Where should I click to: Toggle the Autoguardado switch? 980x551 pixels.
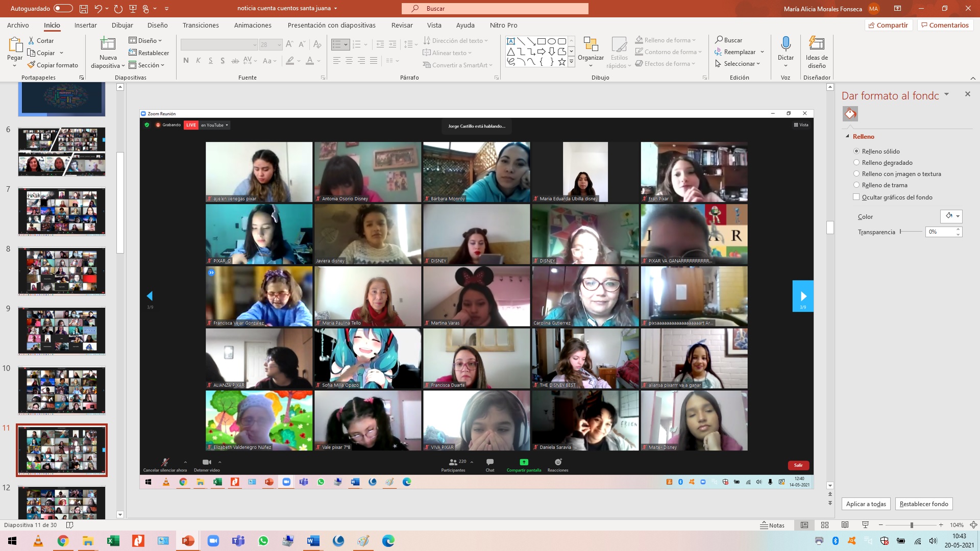(x=63, y=9)
